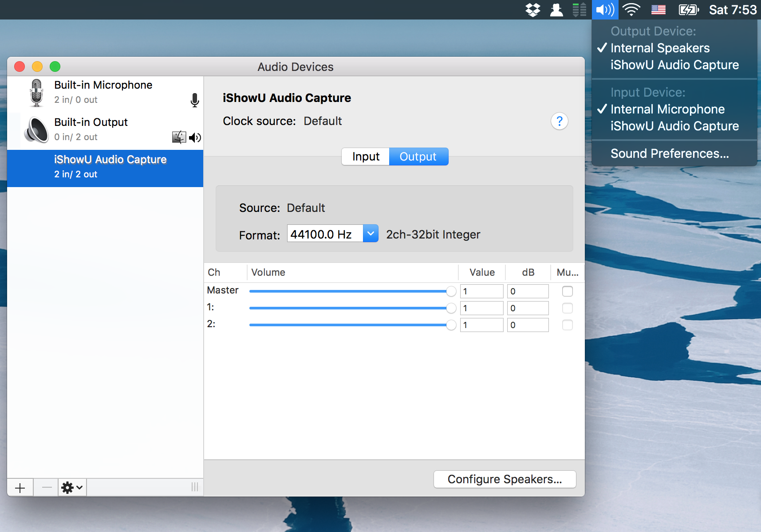Click the channel 1 dB field
Viewport: 761px width, 532px height.
pyautogui.click(x=528, y=308)
